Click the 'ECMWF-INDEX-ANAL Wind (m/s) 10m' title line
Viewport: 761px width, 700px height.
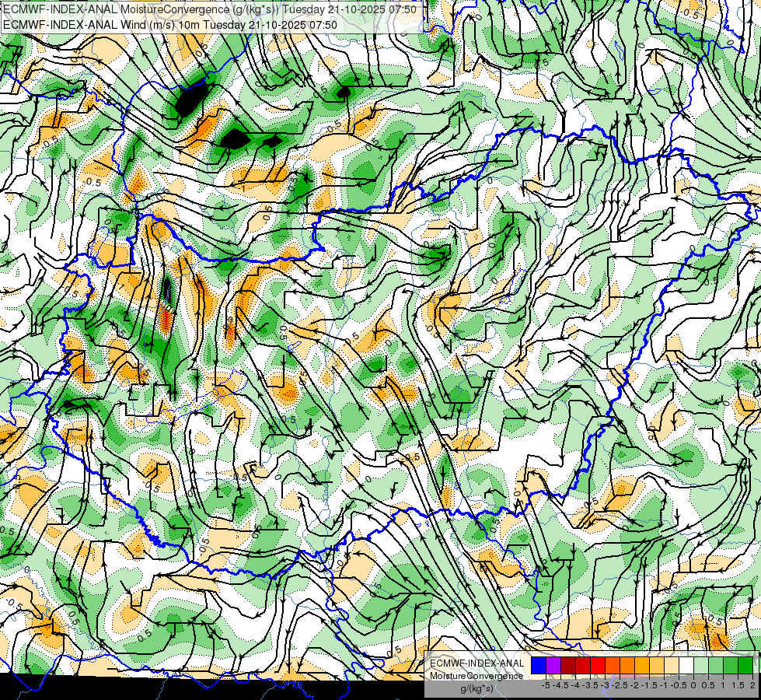click(x=170, y=24)
